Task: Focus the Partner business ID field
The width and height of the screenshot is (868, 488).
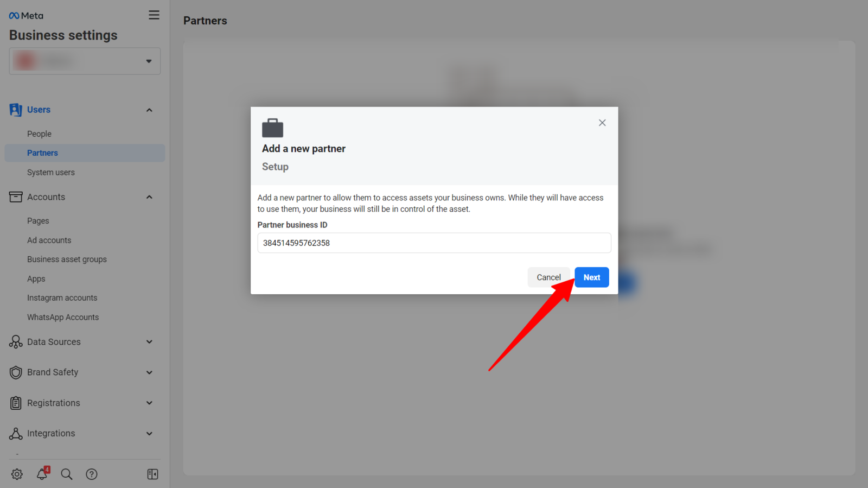Action: (x=434, y=243)
